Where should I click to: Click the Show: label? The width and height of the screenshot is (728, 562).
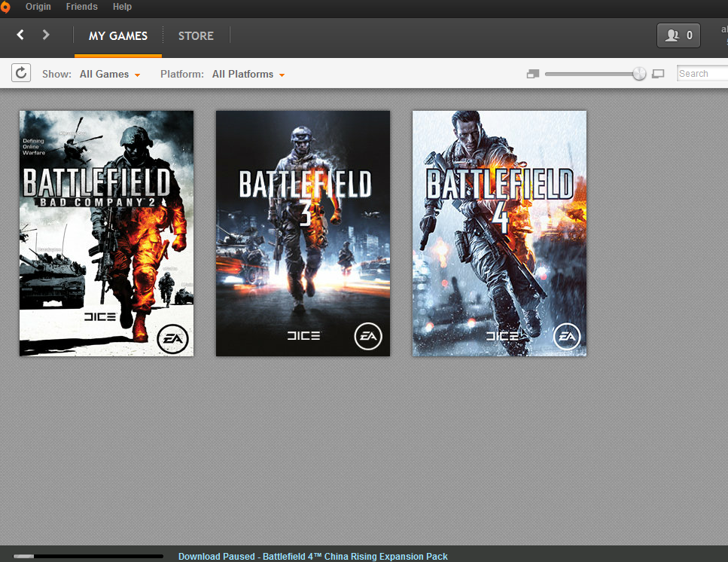point(56,75)
